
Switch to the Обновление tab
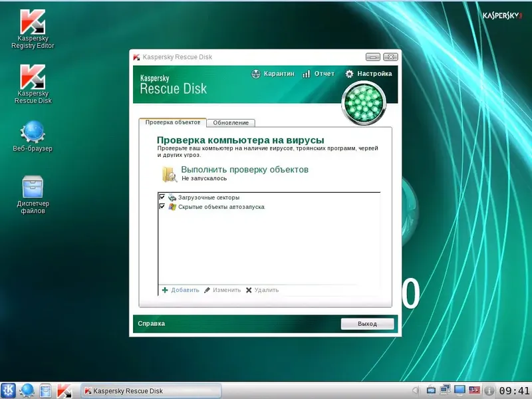(x=232, y=122)
